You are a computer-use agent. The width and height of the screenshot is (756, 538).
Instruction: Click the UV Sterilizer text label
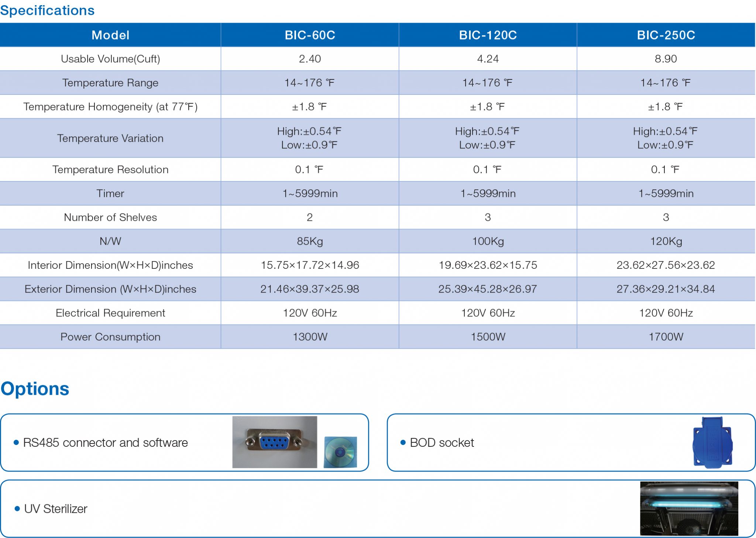(x=55, y=508)
